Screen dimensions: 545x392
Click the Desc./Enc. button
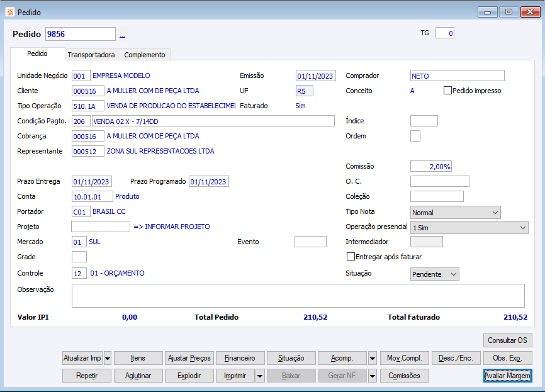[x=456, y=358]
